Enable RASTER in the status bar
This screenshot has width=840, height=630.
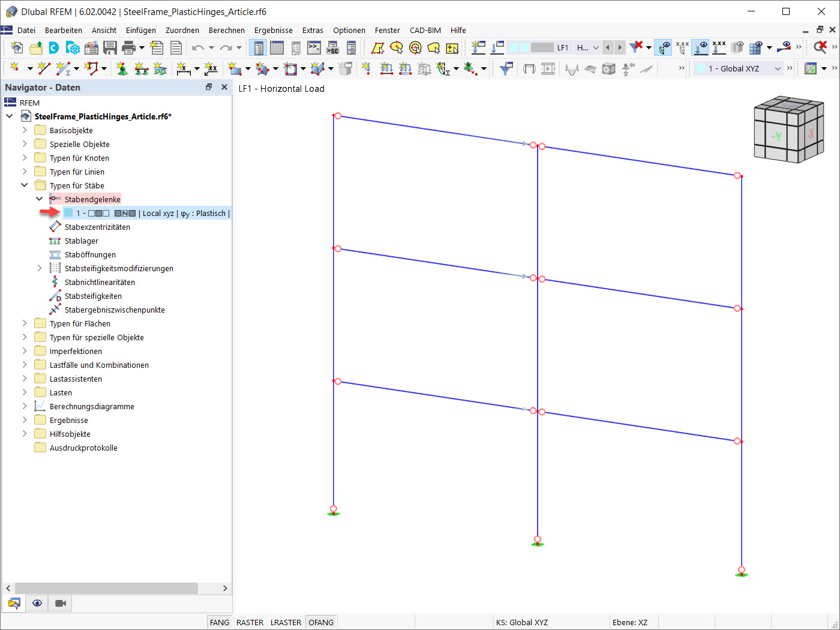[249, 622]
